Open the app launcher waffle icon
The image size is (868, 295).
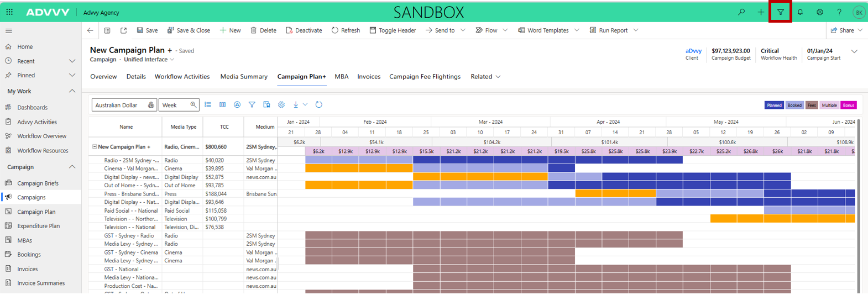[x=9, y=12]
